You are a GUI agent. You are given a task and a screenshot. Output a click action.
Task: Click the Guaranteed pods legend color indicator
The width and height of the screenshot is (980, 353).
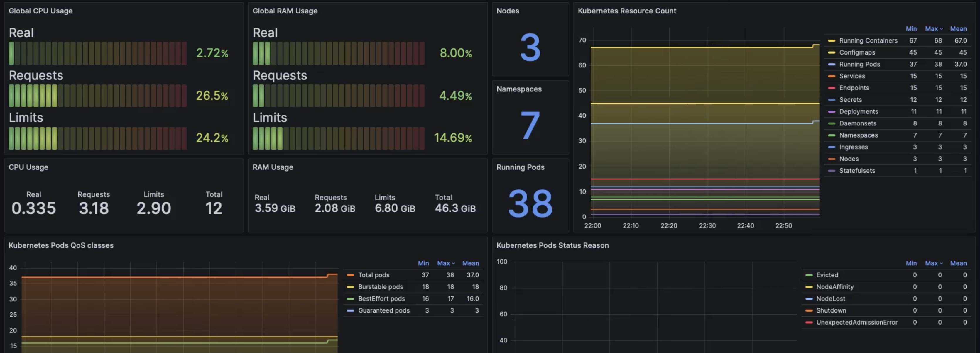(x=350, y=310)
